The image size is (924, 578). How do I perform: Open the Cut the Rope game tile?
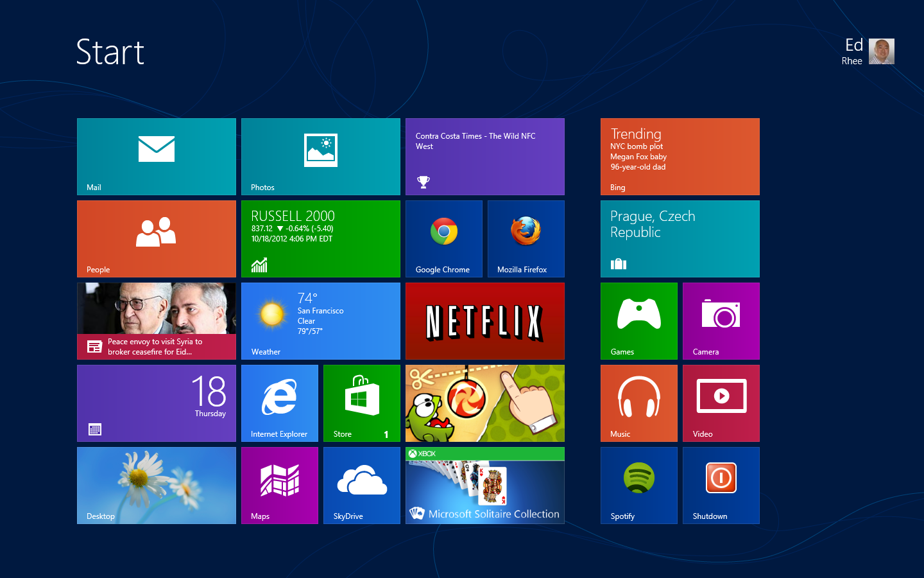click(485, 403)
